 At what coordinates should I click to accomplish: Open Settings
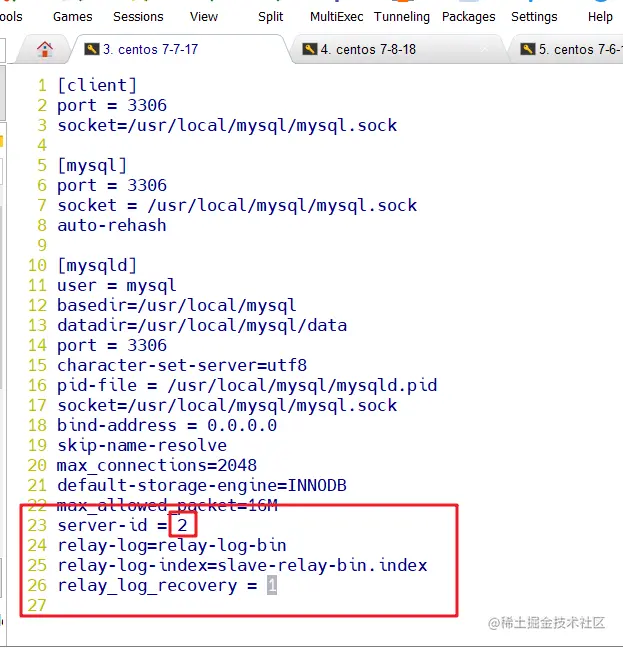point(534,17)
